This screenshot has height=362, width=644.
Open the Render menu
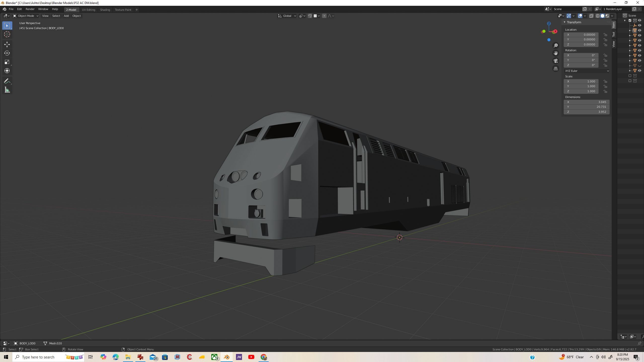30,9
